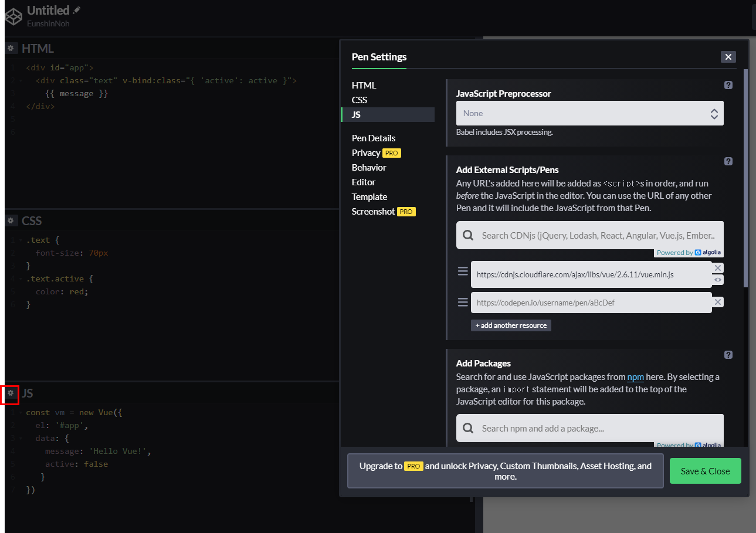Close the Pen Settings dialog with X
The width and height of the screenshot is (756, 533).
(728, 57)
